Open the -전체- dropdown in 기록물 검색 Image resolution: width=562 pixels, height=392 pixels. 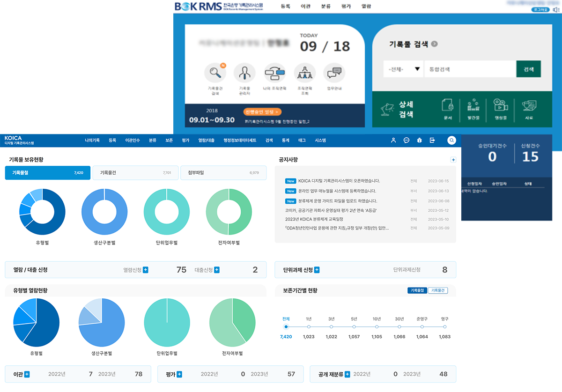404,69
